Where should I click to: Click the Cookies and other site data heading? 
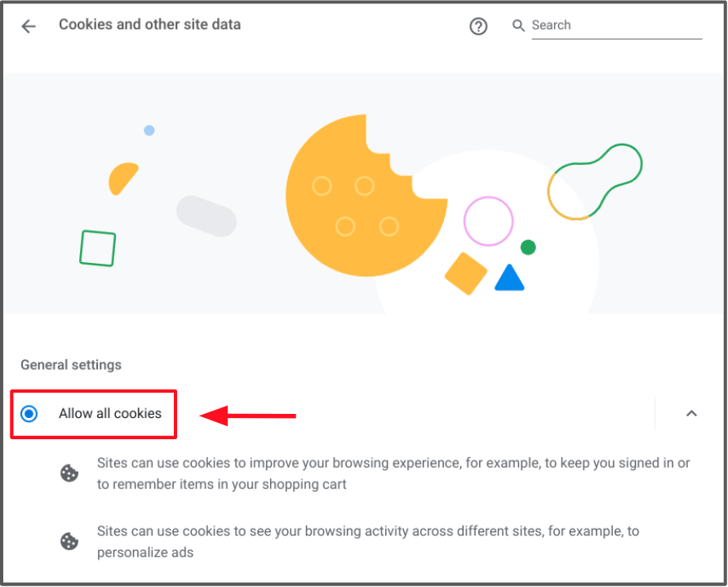tap(149, 24)
